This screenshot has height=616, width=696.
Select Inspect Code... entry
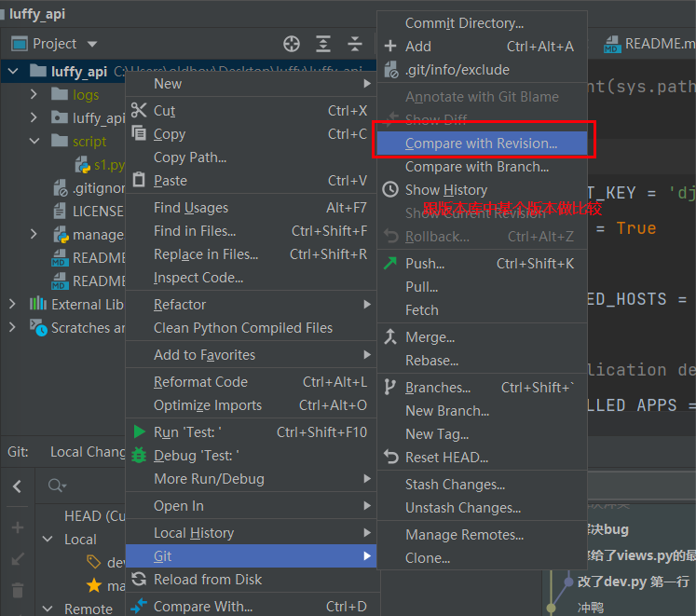(x=252, y=278)
